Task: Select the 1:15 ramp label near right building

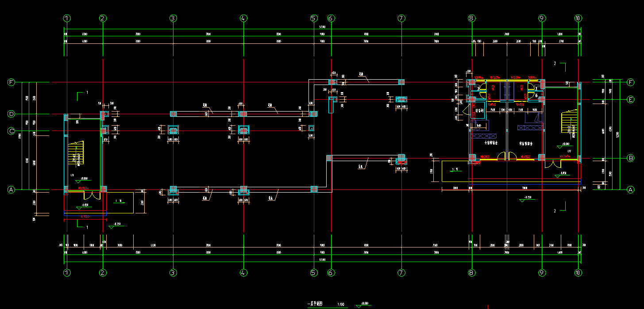Action: [x=455, y=170]
